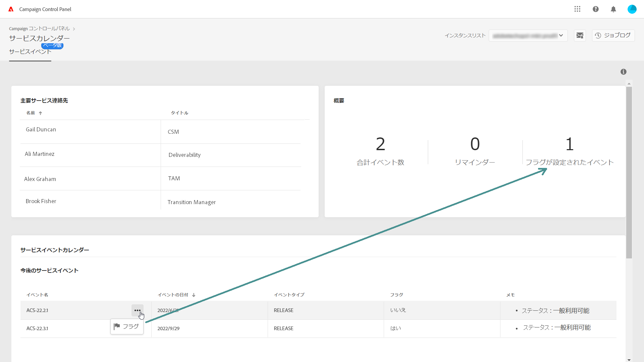Open the notifications bell icon
644x362 pixels.
click(613, 9)
